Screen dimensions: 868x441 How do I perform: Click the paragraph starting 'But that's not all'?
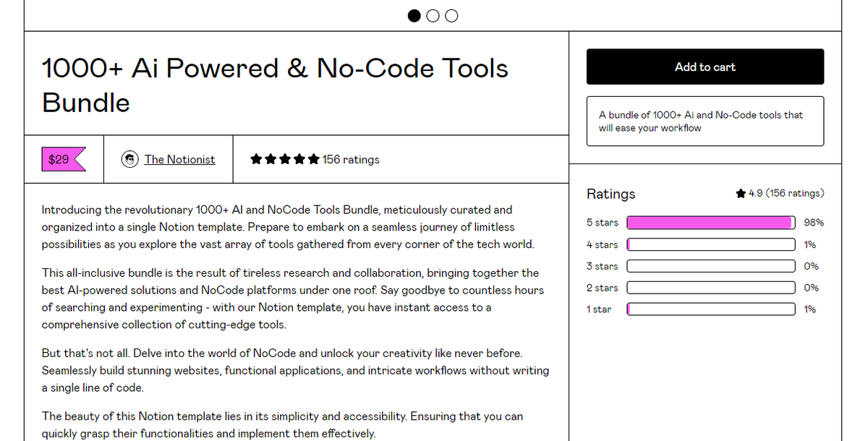pyautogui.click(x=295, y=370)
